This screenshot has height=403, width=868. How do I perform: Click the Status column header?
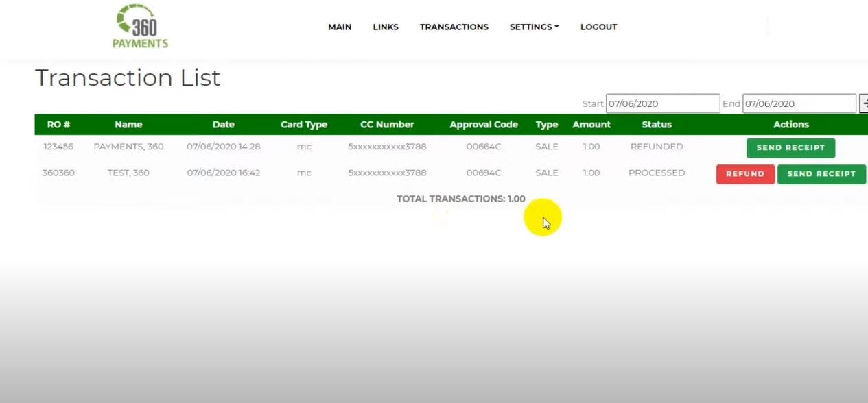coord(656,124)
